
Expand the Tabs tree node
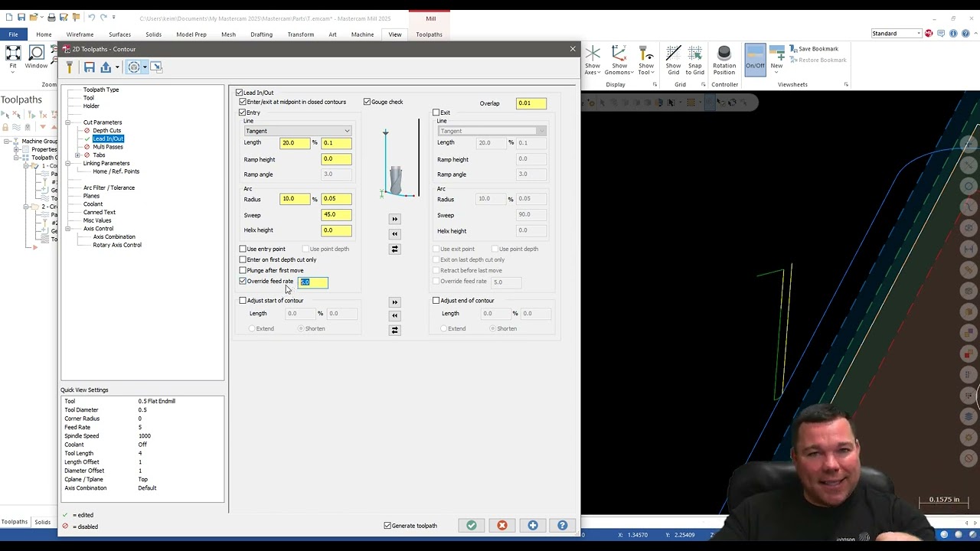(77, 155)
